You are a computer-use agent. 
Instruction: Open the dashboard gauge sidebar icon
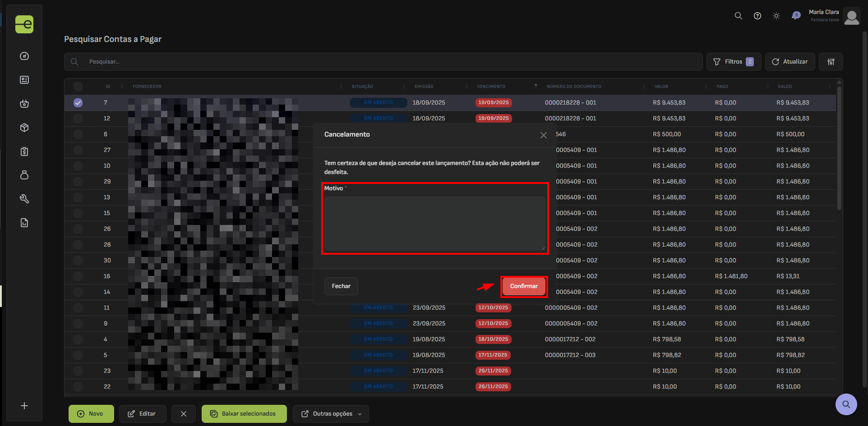24,56
